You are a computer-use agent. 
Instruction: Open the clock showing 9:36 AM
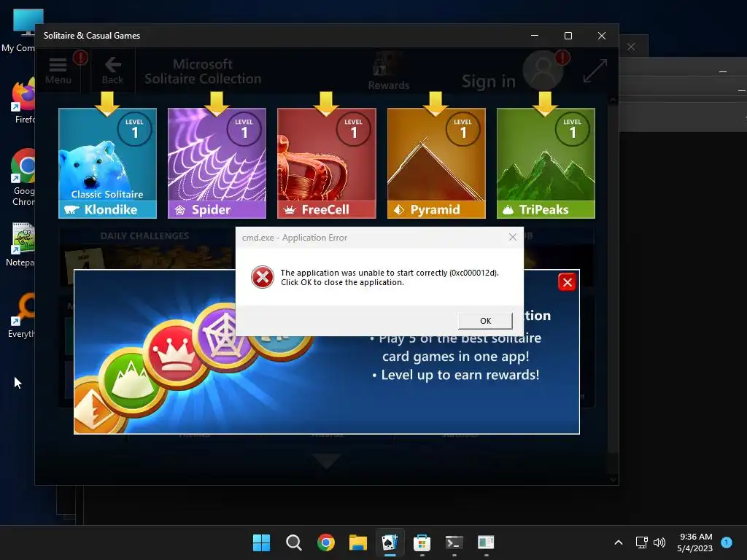695,542
